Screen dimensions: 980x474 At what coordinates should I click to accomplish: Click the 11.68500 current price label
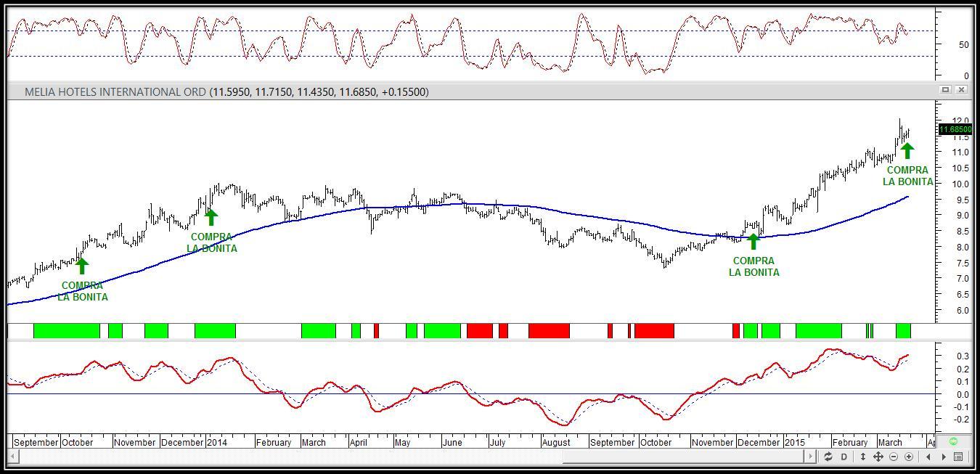[955, 129]
